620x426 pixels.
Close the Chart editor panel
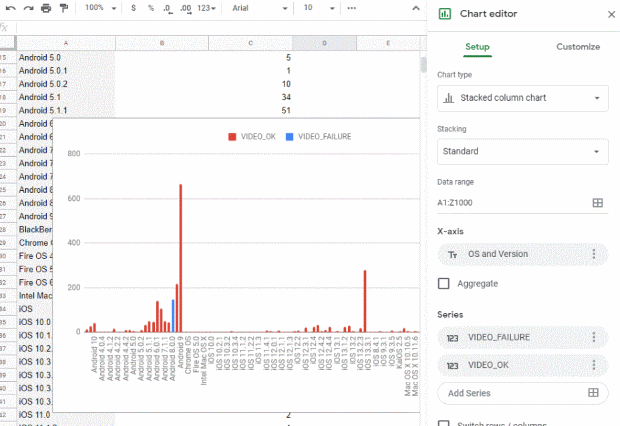(x=611, y=14)
